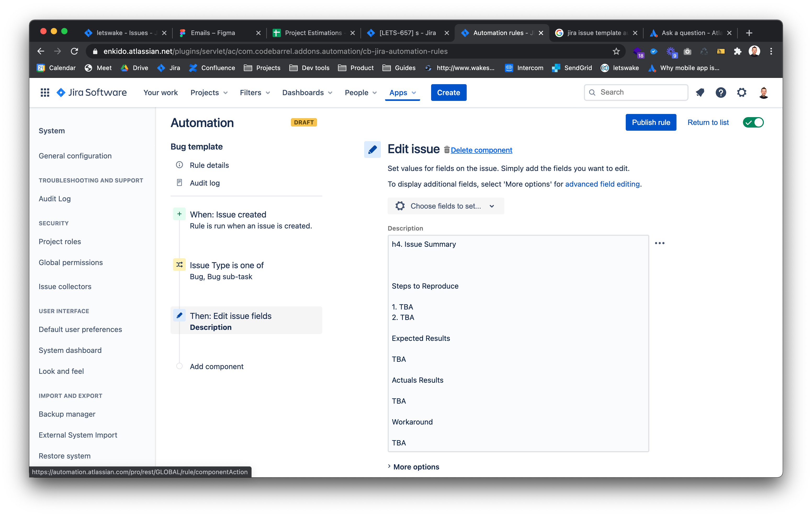Select the Issue Type is one of condition
This screenshot has height=516, width=812.
pos(246,270)
